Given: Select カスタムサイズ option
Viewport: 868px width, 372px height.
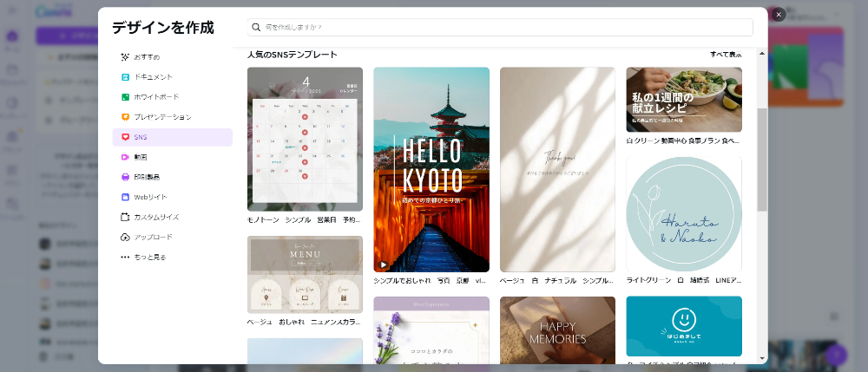Looking at the screenshot, I should pyautogui.click(x=172, y=218).
